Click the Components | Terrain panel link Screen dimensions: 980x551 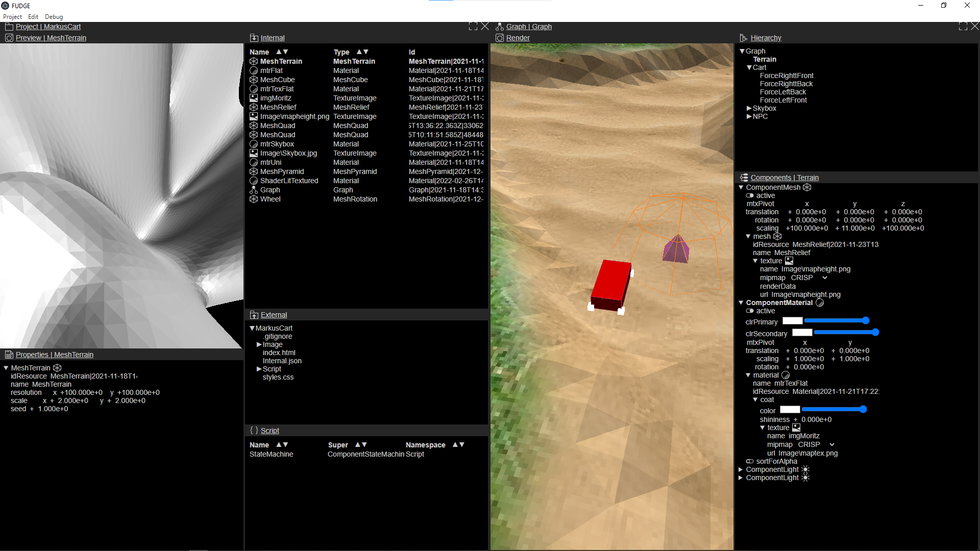click(784, 178)
